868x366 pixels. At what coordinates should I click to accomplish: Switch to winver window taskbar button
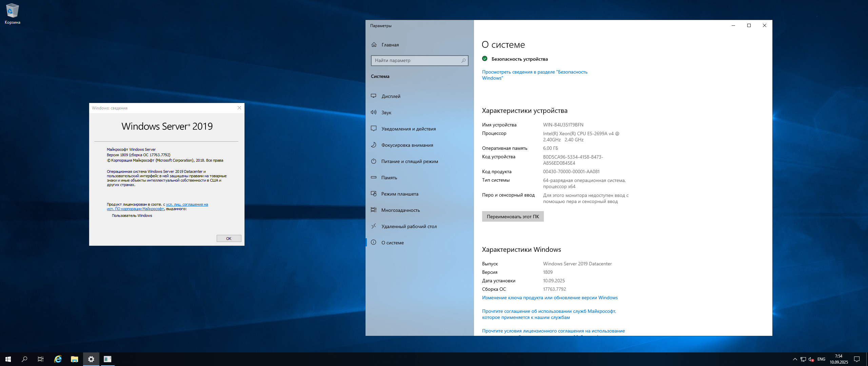pos(107,359)
